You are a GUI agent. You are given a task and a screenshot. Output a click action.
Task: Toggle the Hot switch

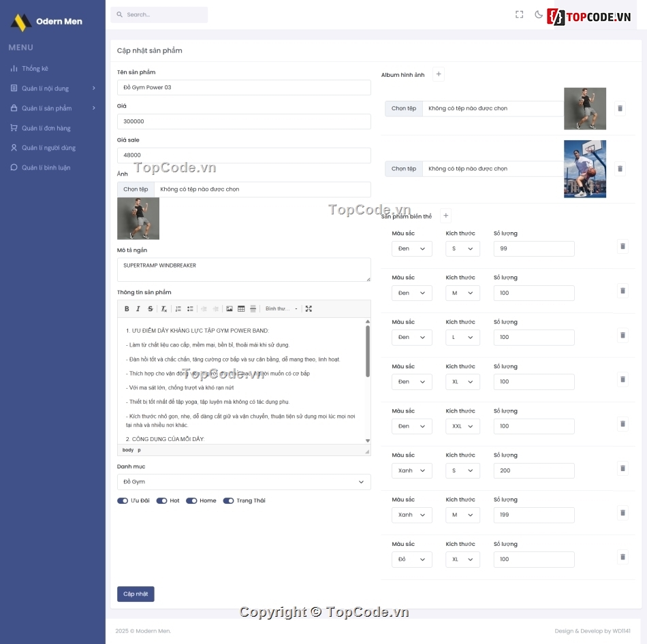[x=162, y=500]
